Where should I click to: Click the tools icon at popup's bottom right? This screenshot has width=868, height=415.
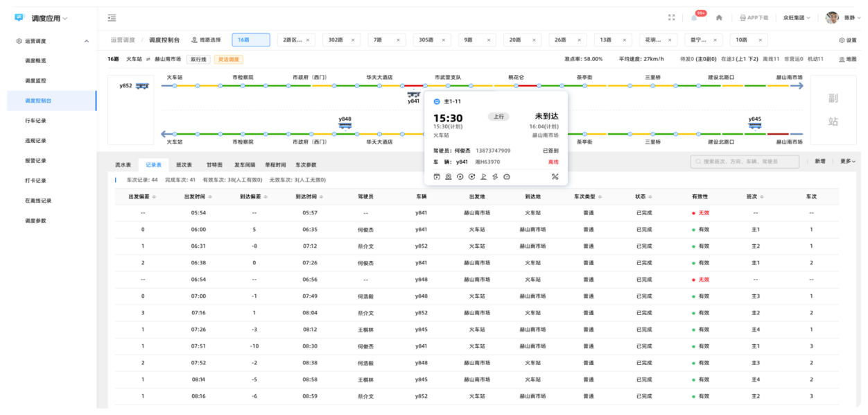point(555,176)
